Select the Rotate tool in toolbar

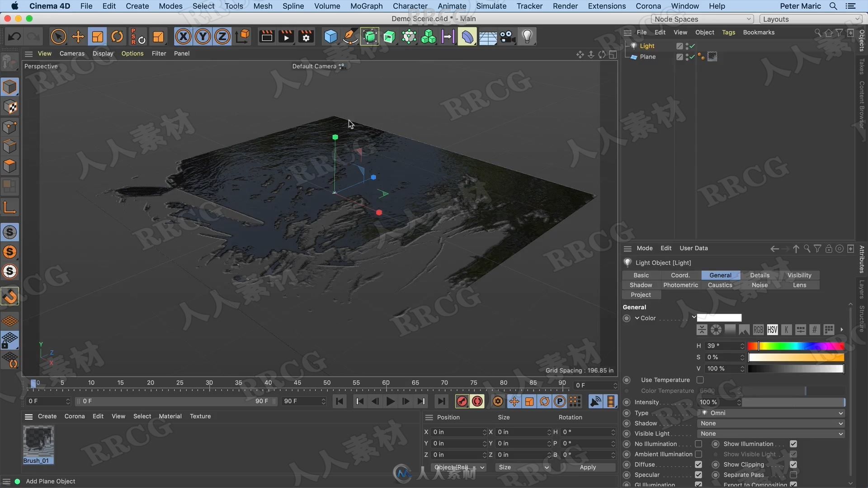(118, 36)
